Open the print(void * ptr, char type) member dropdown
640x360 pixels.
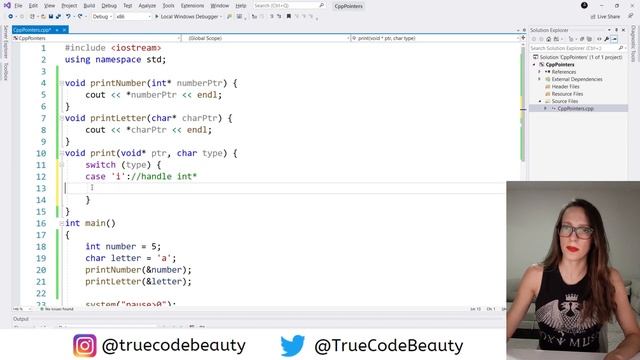(436, 38)
